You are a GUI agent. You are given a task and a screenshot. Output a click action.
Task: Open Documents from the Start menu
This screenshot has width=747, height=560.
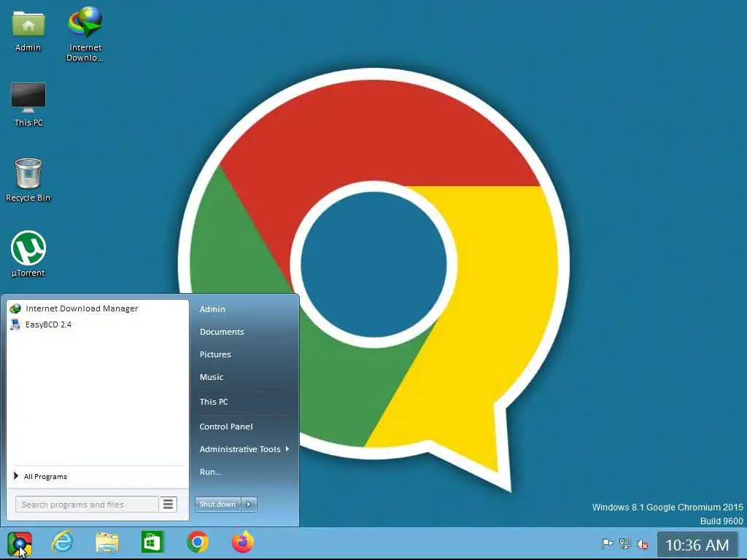coord(222,332)
